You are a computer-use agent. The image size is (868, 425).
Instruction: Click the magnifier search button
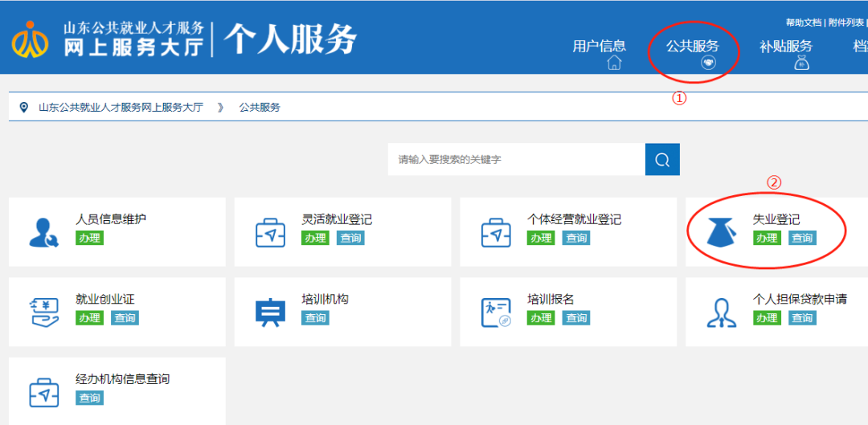pos(662,160)
